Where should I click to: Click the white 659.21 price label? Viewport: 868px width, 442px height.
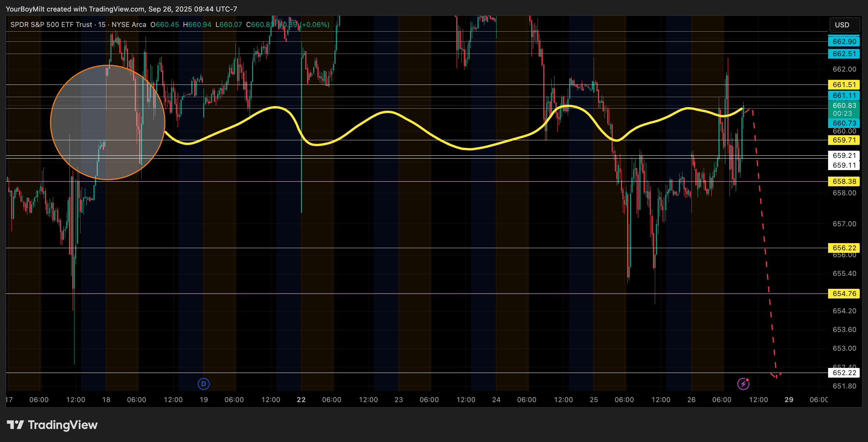click(844, 155)
